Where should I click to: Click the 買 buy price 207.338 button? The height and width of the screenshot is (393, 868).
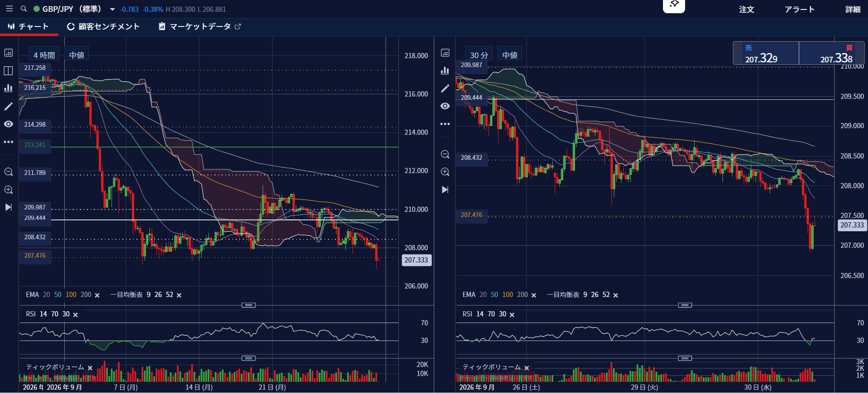[x=832, y=53]
